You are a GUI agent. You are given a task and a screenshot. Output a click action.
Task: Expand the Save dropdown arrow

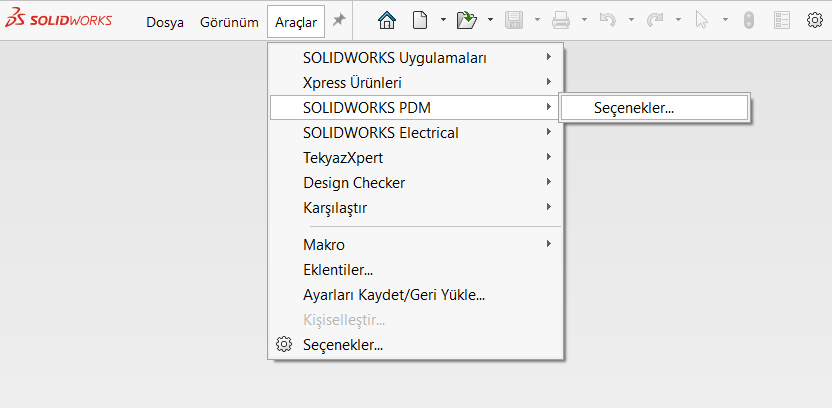pyautogui.click(x=537, y=20)
